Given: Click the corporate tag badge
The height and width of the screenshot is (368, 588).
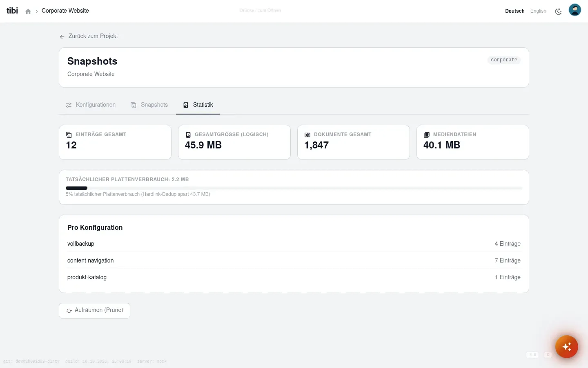Looking at the screenshot, I should click(x=504, y=60).
